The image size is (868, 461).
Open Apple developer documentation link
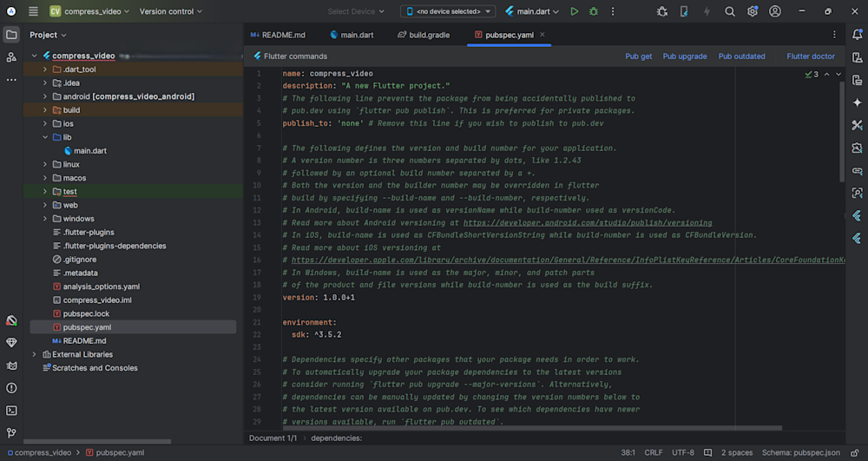point(568,260)
